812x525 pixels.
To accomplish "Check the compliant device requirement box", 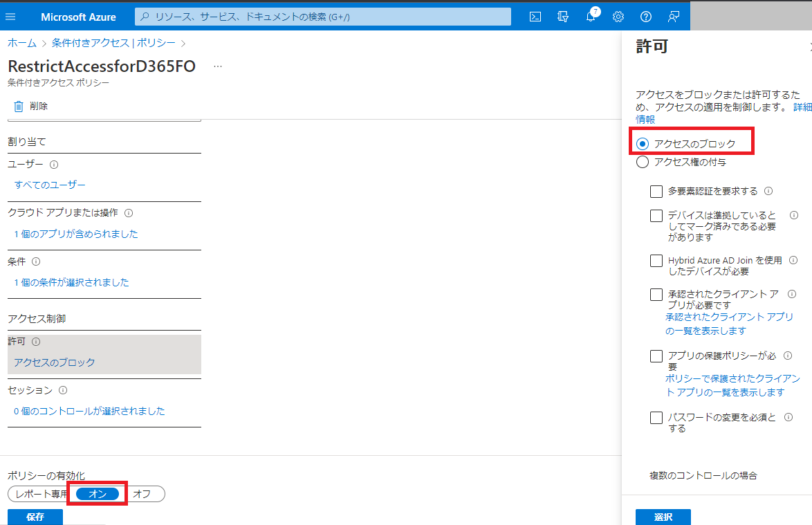I will coord(656,216).
